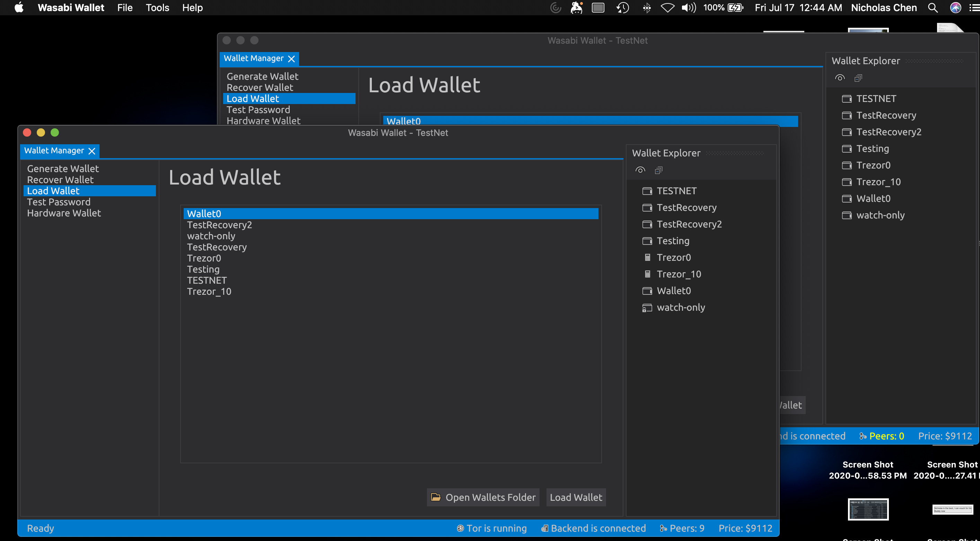980x541 pixels.
Task: Click the Peers: 9 status indicator
Action: [x=682, y=529]
